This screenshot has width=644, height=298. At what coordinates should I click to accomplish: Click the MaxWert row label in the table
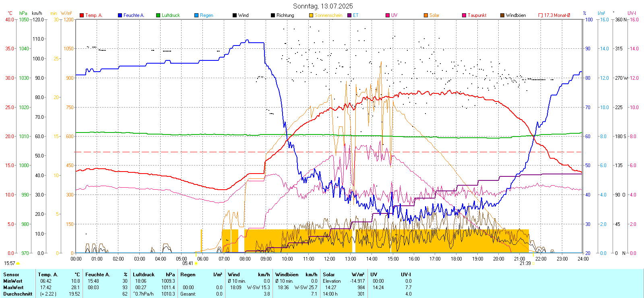(x=13, y=288)
